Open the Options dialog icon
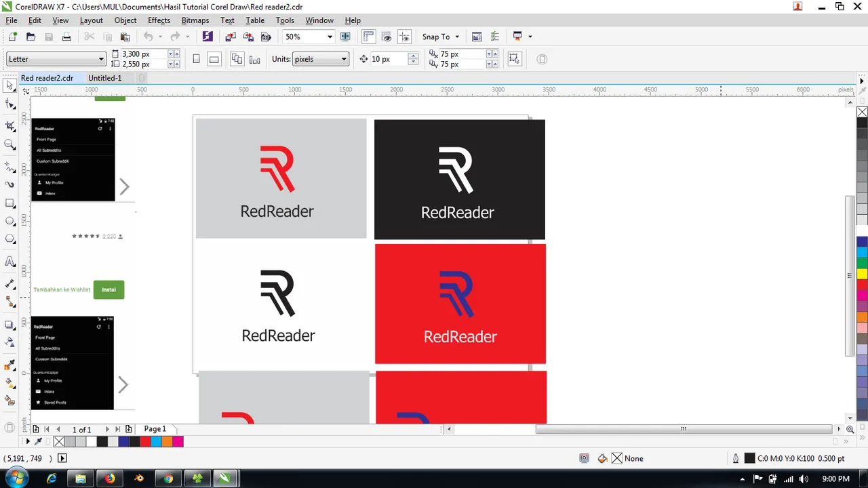868x488 pixels. point(494,37)
